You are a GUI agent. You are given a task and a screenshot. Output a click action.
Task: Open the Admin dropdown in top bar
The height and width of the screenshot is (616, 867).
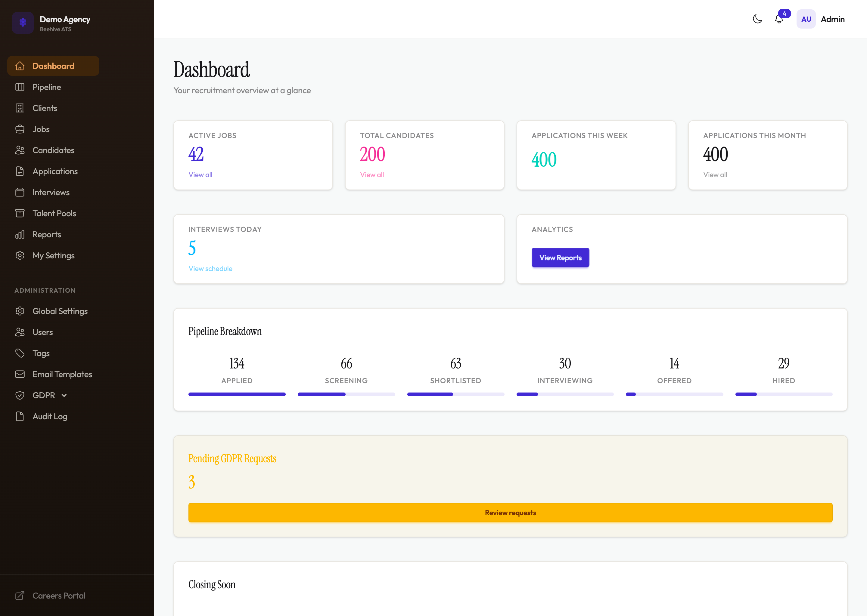click(832, 19)
